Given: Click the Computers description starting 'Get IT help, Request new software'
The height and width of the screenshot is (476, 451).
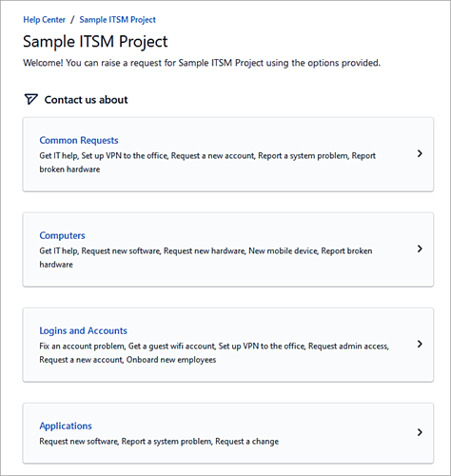Looking at the screenshot, I should [206, 258].
